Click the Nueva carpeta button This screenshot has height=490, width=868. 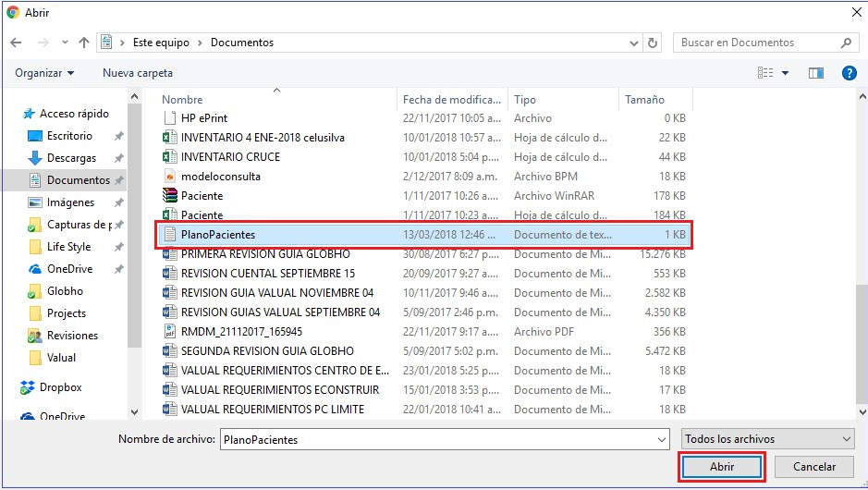click(x=137, y=73)
